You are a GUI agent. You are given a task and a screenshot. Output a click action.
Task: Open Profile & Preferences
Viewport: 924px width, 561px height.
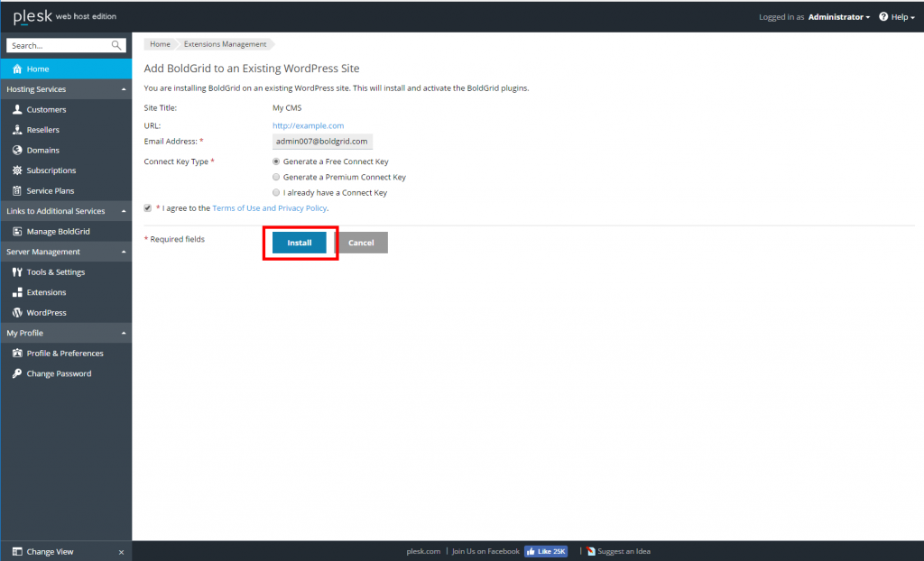(66, 354)
